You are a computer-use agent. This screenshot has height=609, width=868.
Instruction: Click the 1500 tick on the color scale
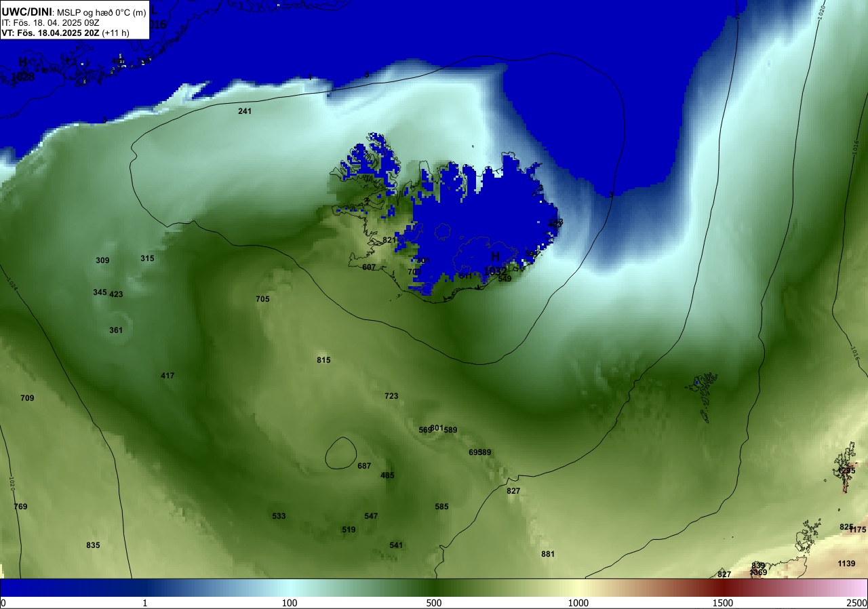coord(723,603)
